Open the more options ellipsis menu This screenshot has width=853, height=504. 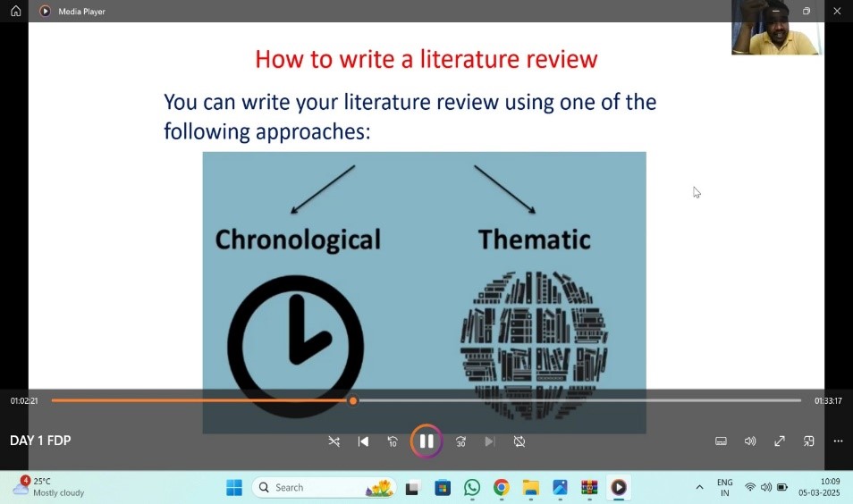click(x=839, y=441)
